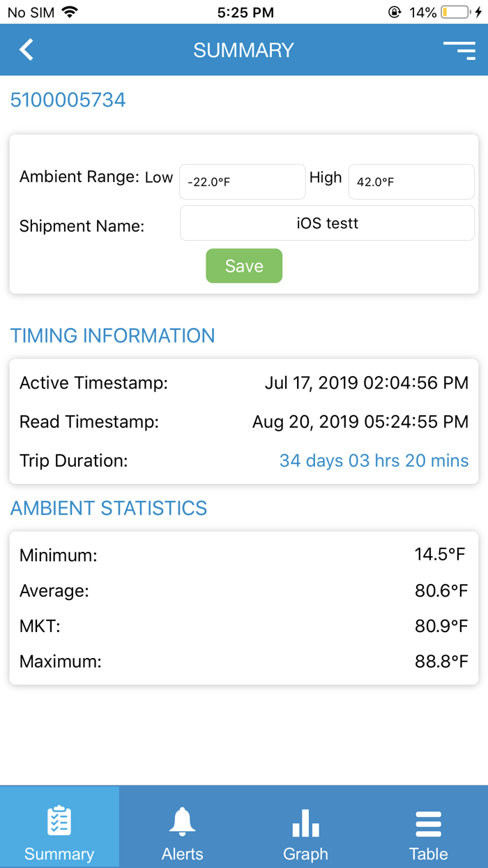Edit the Shipment Name field

327,223
